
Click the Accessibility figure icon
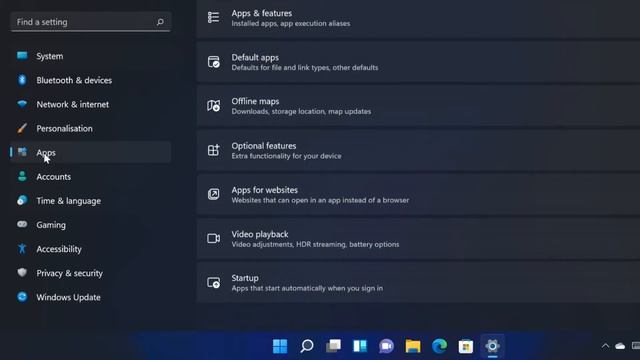point(22,249)
